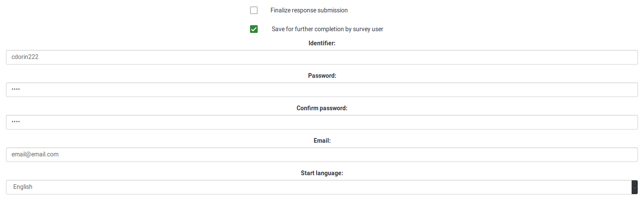The image size is (644, 197).
Task: Place cursor on the 'cdorin222' text
Action: pos(25,57)
